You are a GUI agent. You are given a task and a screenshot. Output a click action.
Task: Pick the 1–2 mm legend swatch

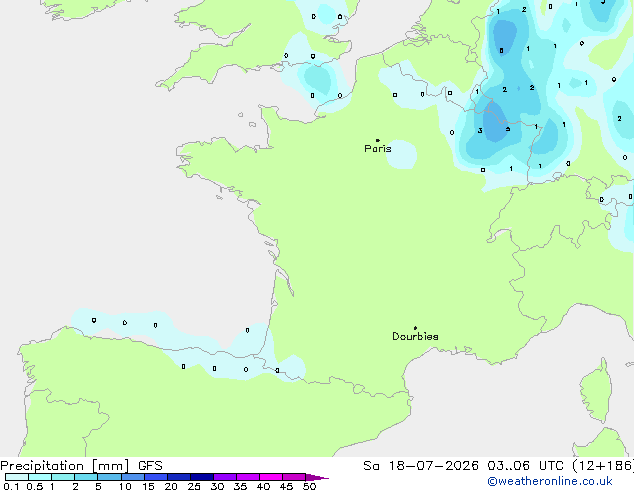tap(63, 477)
